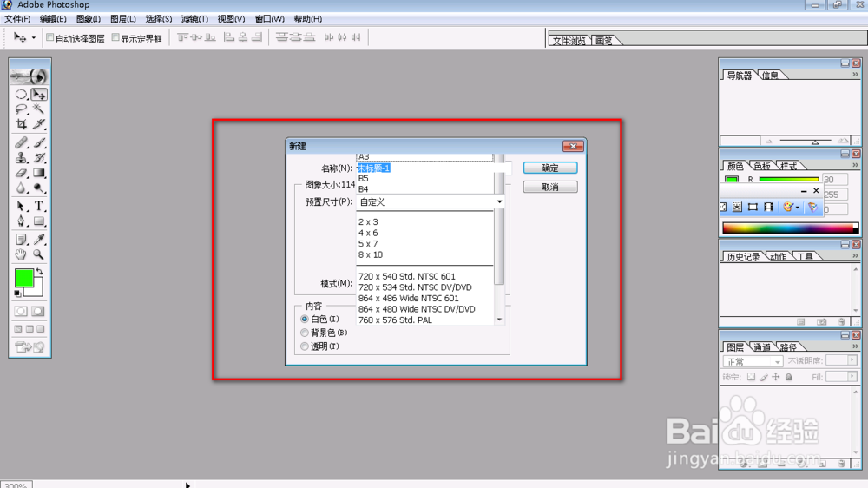Select the Gradient tool
Screen dimensions: 868x488
pos(39,173)
